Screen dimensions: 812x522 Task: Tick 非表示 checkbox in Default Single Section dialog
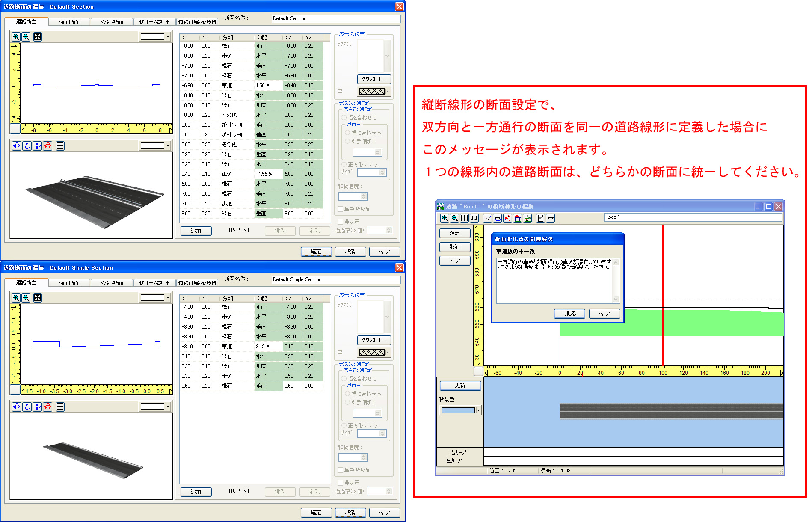341,483
